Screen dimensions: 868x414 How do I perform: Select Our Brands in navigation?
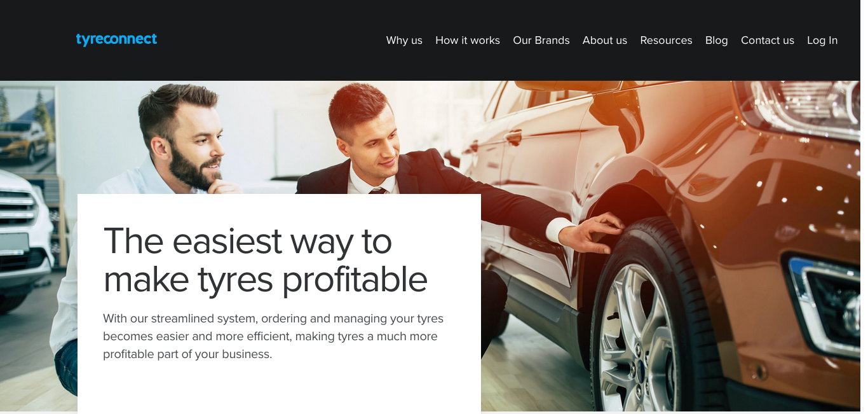(541, 40)
